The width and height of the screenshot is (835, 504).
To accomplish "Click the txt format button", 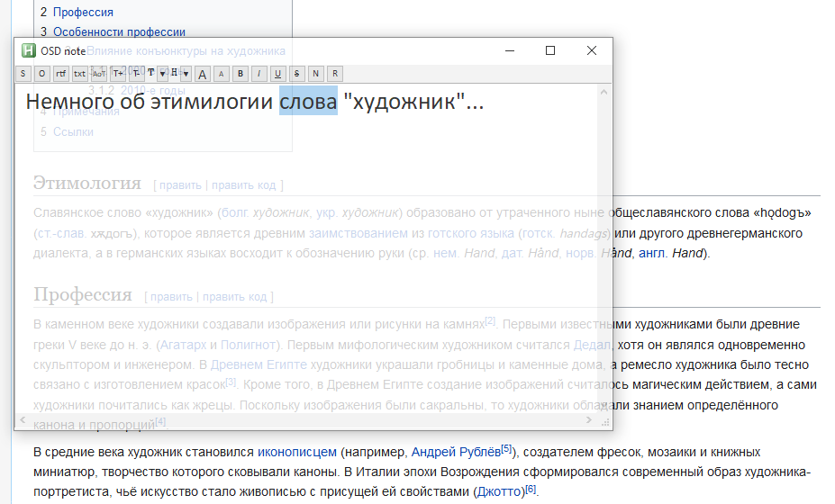I will point(80,74).
